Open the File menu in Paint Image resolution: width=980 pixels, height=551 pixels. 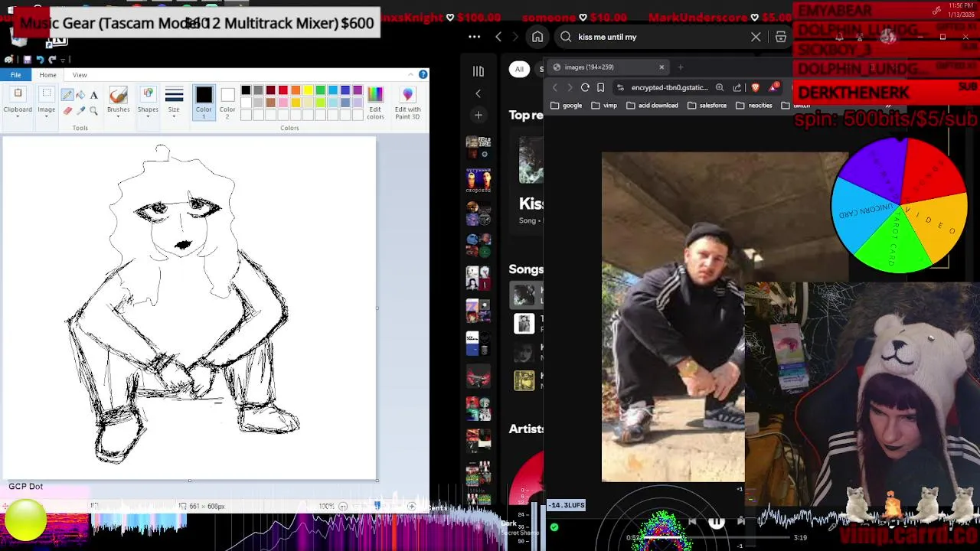[15, 74]
